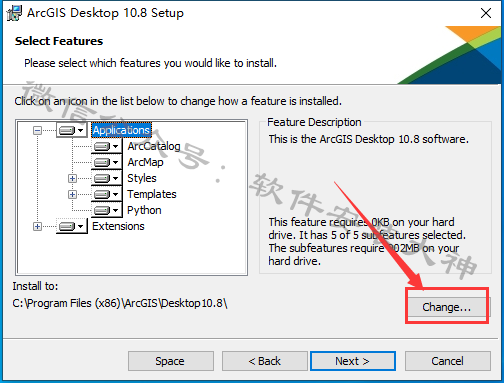Image resolution: width=504 pixels, height=383 pixels.
Task: Select the Extensions tree item
Action: [x=118, y=226]
